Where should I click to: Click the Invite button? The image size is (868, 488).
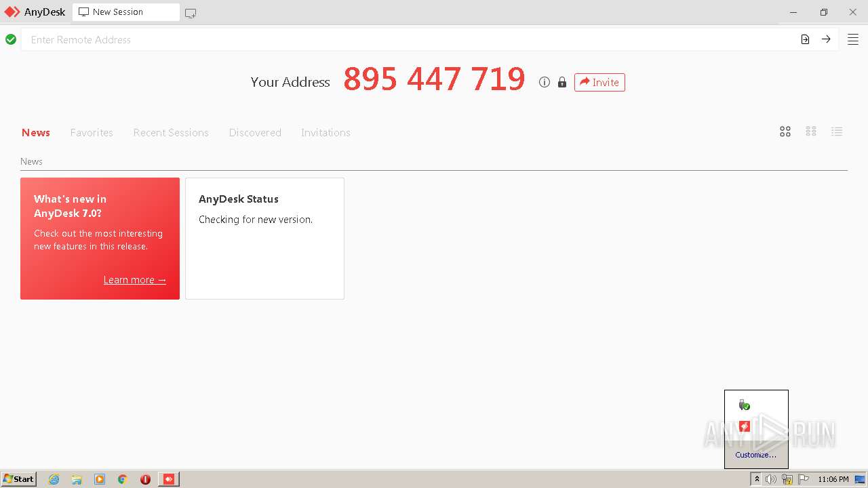599,82
